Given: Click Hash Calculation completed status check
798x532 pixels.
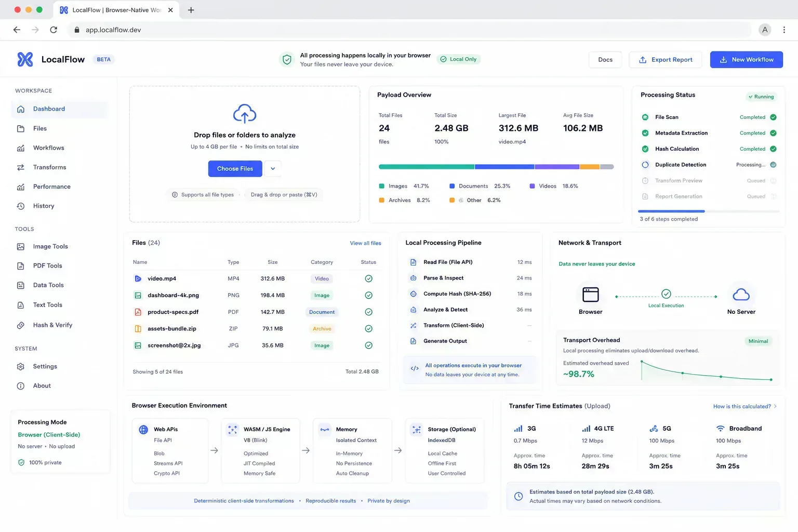Looking at the screenshot, I should (x=773, y=149).
